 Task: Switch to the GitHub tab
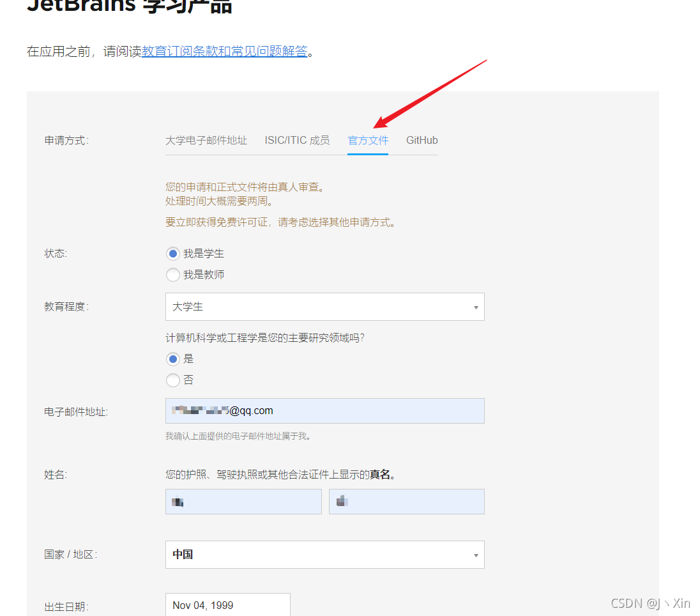point(422,141)
